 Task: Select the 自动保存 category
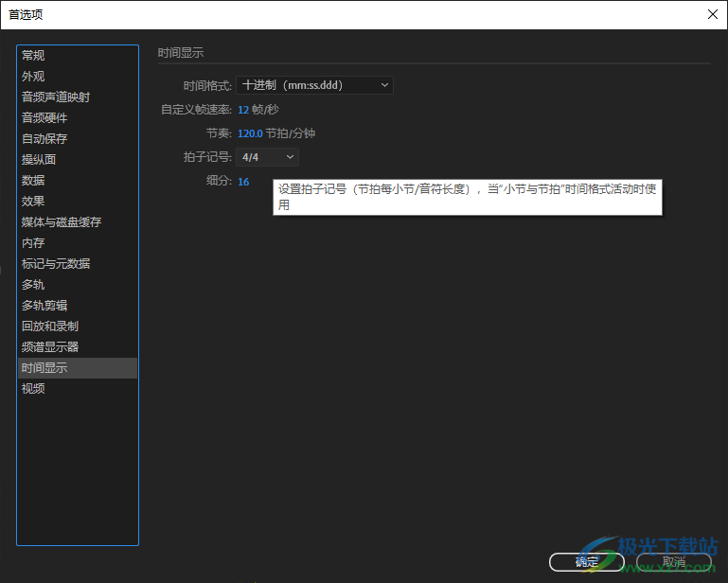(45, 139)
